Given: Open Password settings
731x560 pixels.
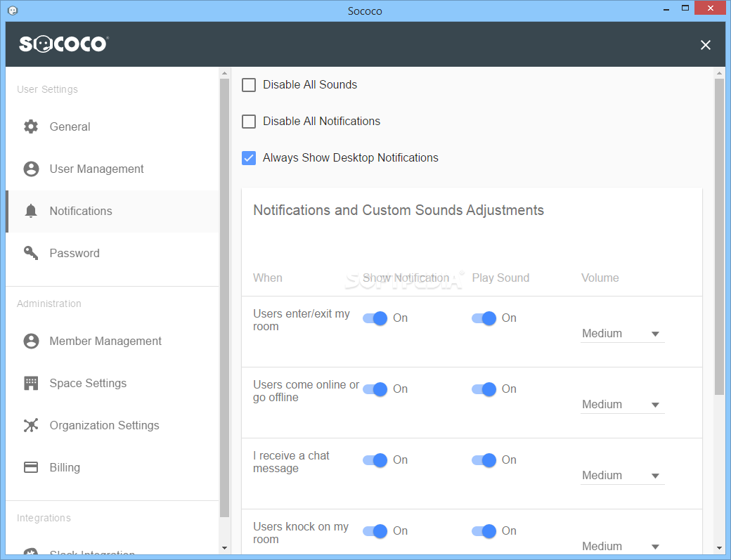Looking at the screenshot, I should pyautogui.click(x=112, y=253).
